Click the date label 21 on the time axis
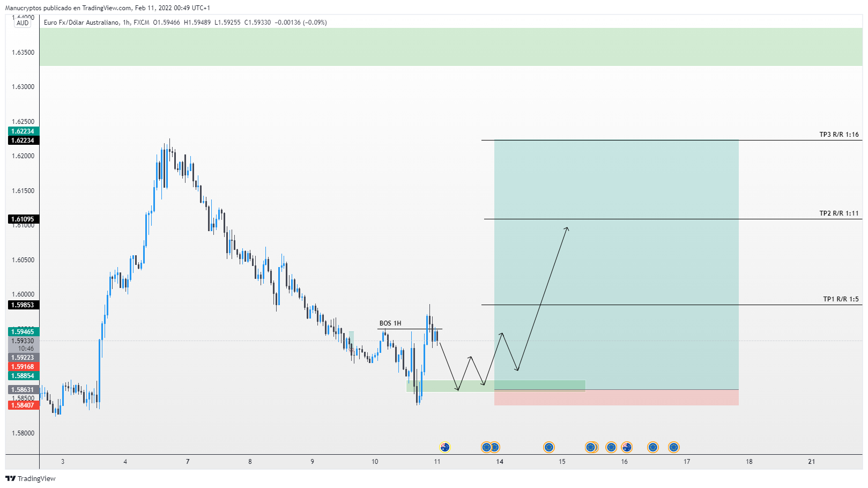Image resolution: width=868 pixels, height=488 pixels. click(x=811, y=462)
